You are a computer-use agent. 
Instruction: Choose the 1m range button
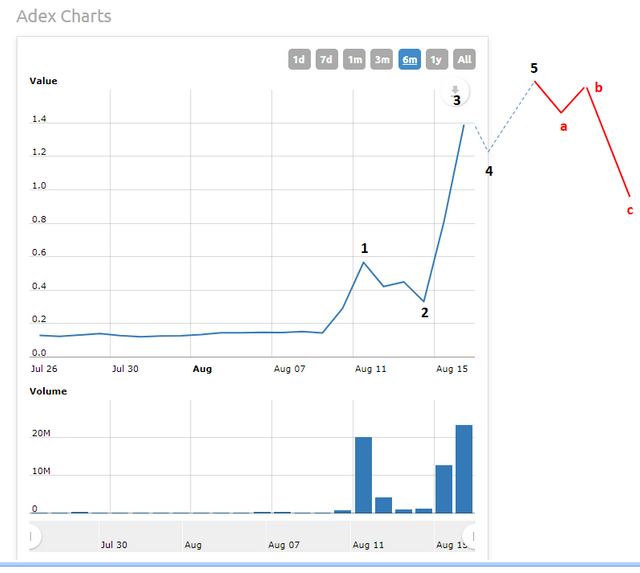pos(354,59)
